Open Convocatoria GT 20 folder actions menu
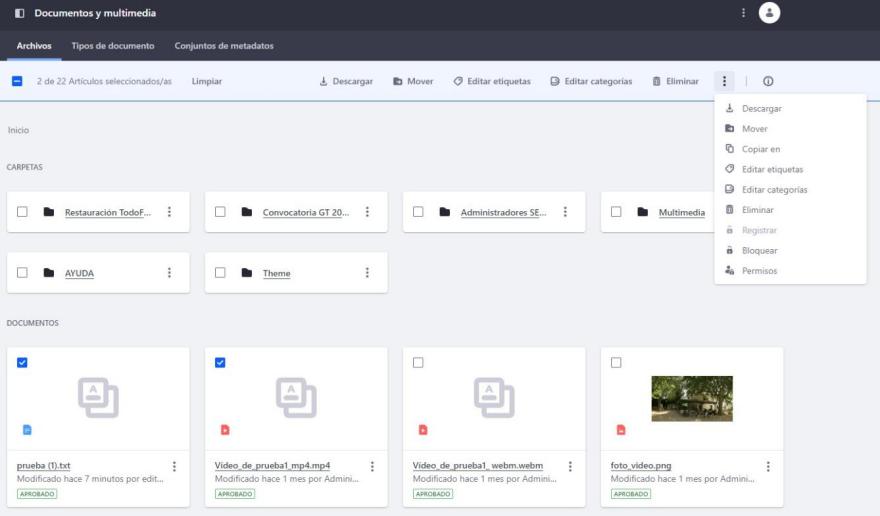Image resolution: width=880 pixels, height=516 pixels. [x=367, y=212]
